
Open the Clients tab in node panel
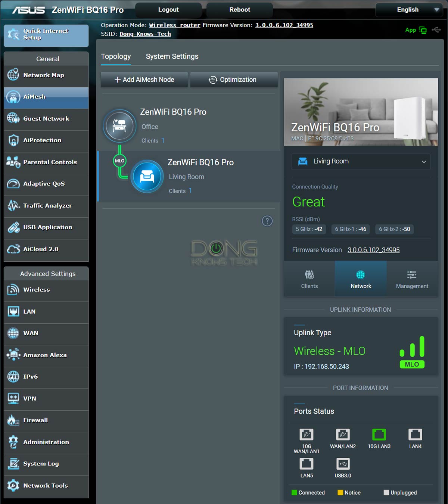tap(309, 279)
